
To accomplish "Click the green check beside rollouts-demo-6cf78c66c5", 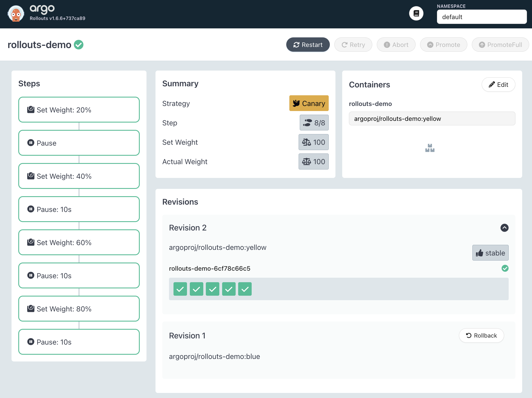I will tap(505, 268).
